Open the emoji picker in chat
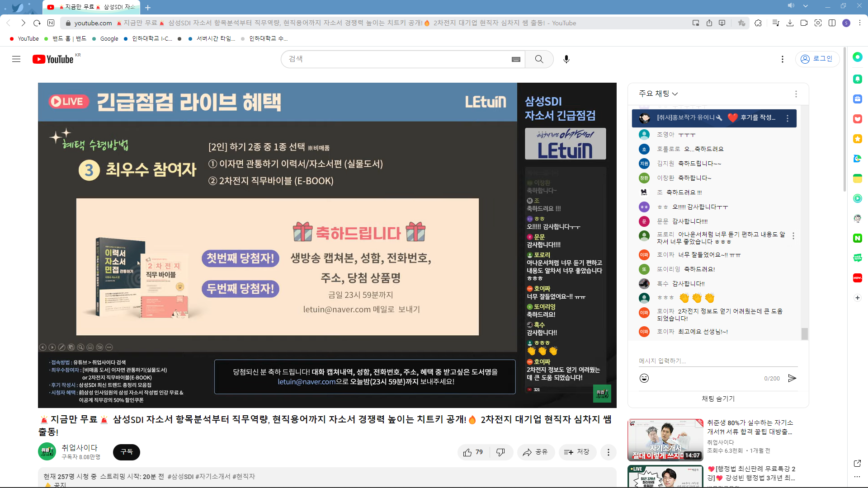Image resolution: width=868 pixels, height=488 pixels. (x=644, y=378)
